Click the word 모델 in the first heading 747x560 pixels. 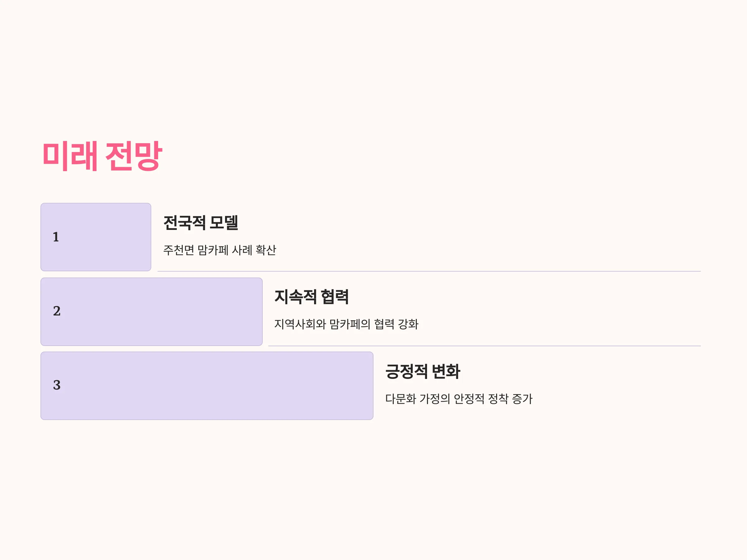click(224, 223)
